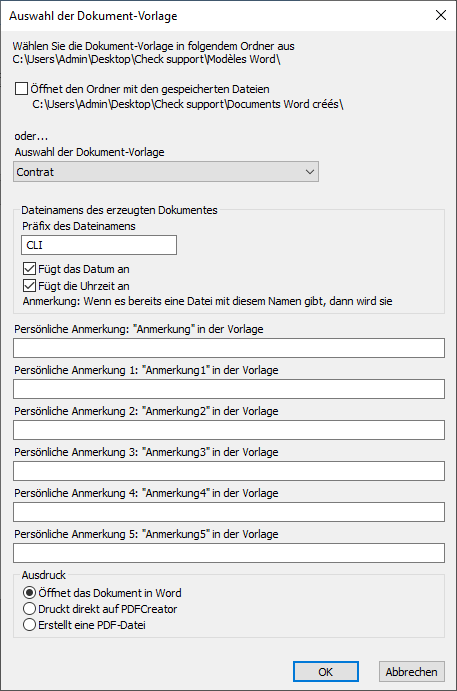Choose 'Erstellt eine PDF-Datei' radio button
Viewport: 457px width, 691px height.
click(30, 625)
